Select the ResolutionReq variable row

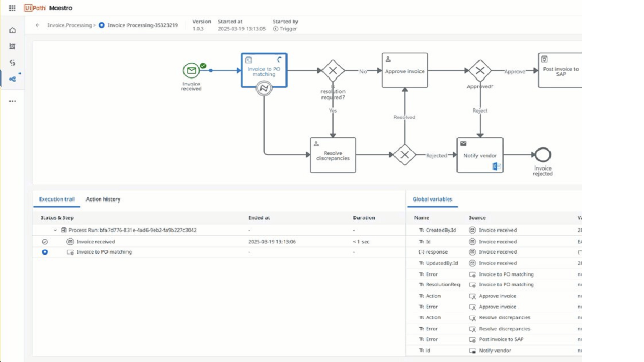point(494,285)
